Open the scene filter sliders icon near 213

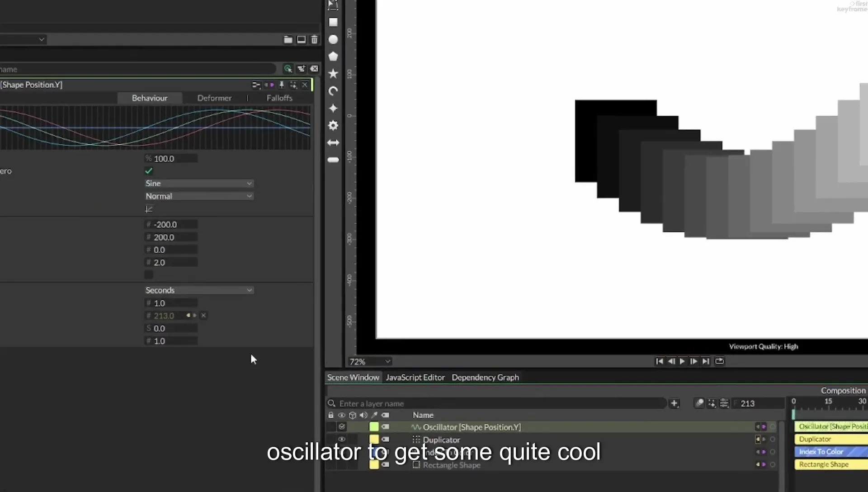click(724, 403)
